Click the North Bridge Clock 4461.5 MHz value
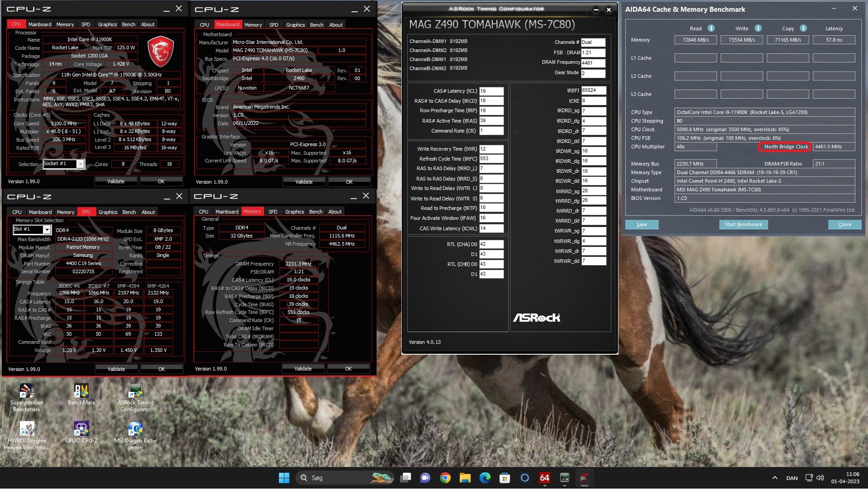 [x=834, y=147]
